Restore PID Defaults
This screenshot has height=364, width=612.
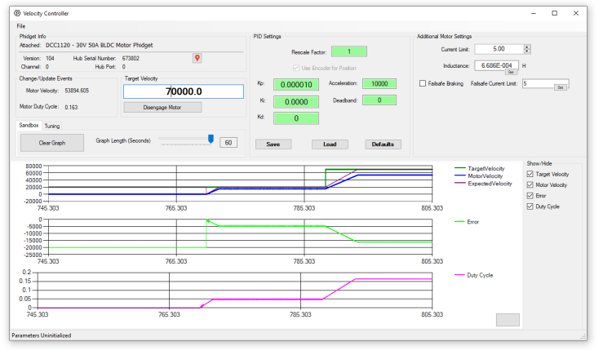pos(383,144)
